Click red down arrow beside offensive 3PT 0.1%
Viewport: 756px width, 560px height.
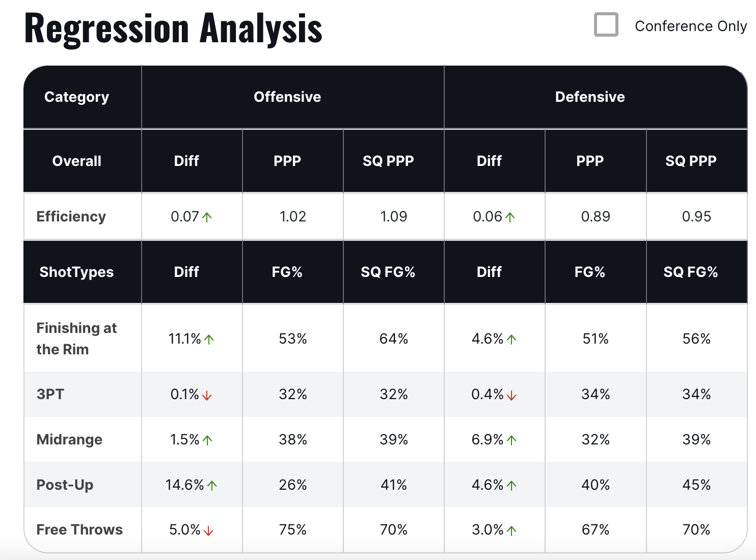(x=207, y=396)
